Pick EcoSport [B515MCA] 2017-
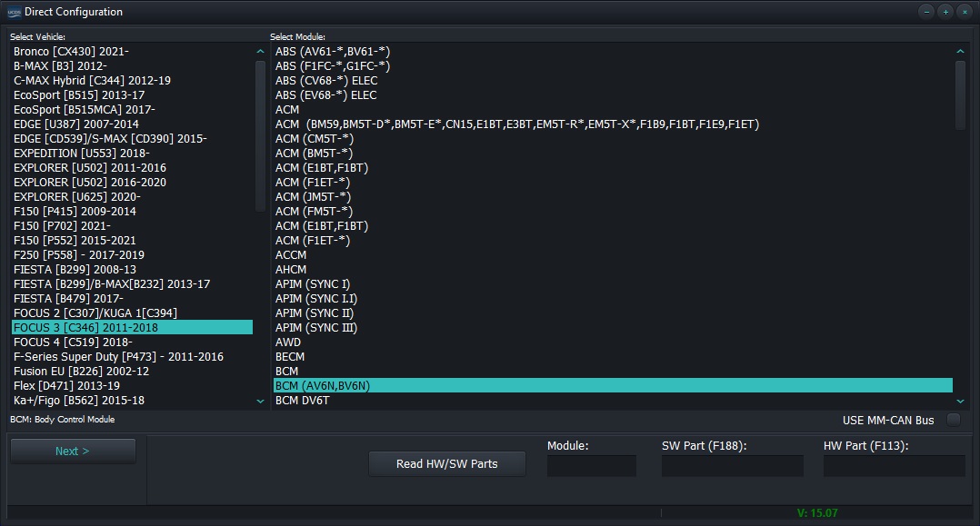 click(133, 109)
